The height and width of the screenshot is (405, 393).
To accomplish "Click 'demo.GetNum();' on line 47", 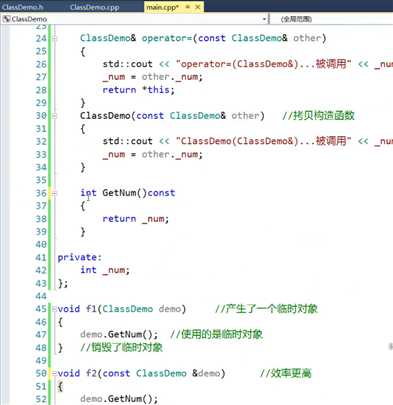I will (119, 334).
